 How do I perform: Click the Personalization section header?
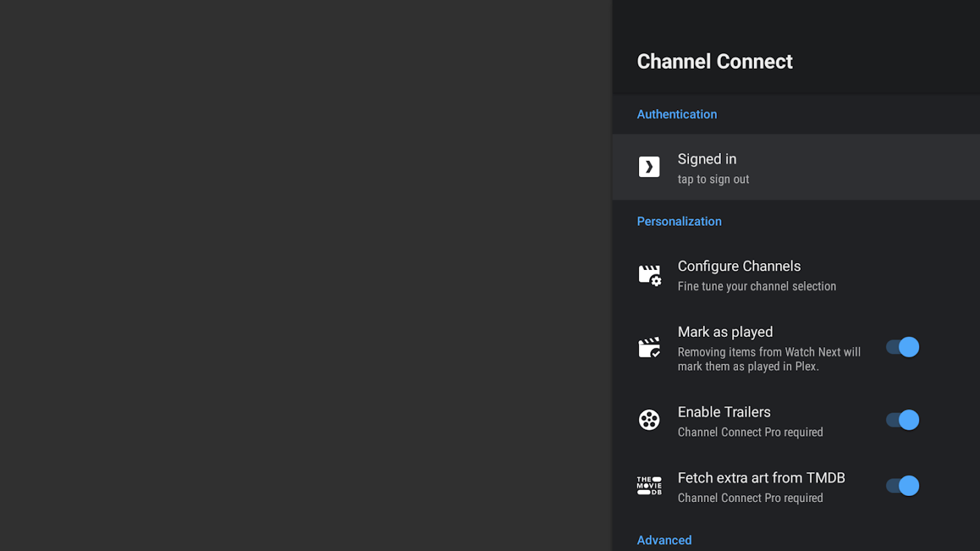click(679, 222)
